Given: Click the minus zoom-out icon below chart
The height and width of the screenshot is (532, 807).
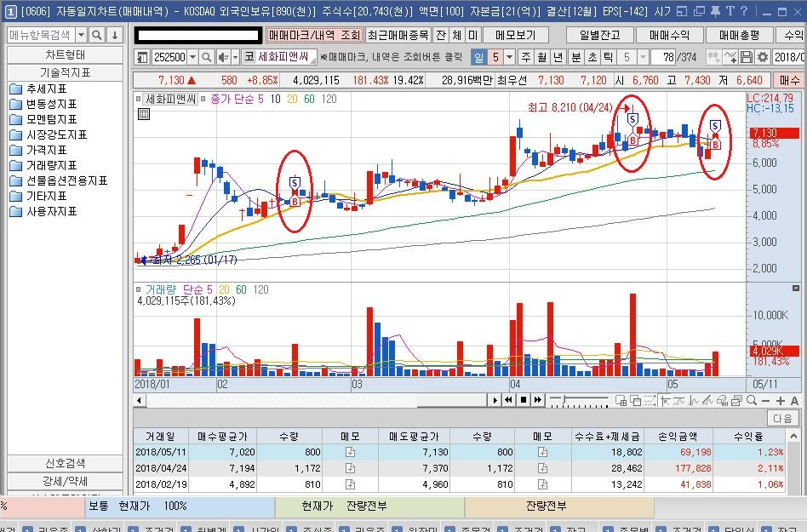Looking at the screenshot, I should pyautogui.click(x=766, y=400).
